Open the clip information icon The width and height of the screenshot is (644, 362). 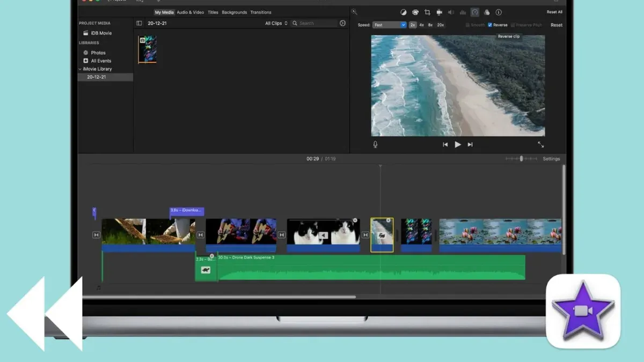pos(499,12)
